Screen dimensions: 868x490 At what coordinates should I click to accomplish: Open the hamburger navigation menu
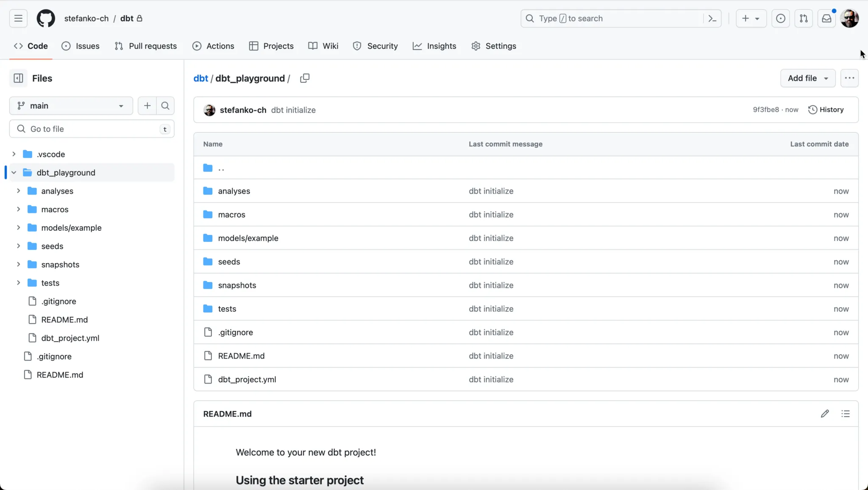[x=18, y=19]
